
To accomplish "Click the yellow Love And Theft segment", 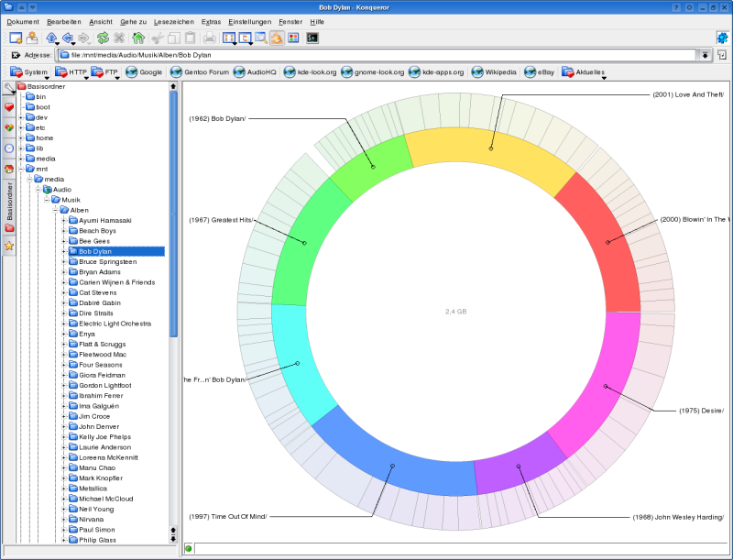I will tap(491, 148).
